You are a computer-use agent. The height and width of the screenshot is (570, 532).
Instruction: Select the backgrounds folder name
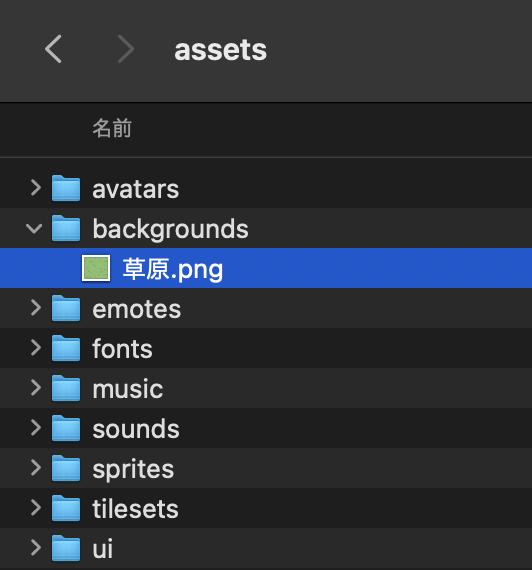point(171,229)
